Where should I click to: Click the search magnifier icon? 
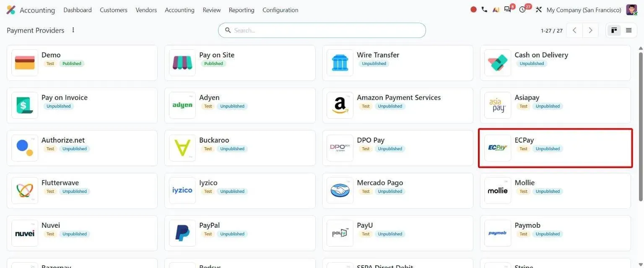(228, 30)
